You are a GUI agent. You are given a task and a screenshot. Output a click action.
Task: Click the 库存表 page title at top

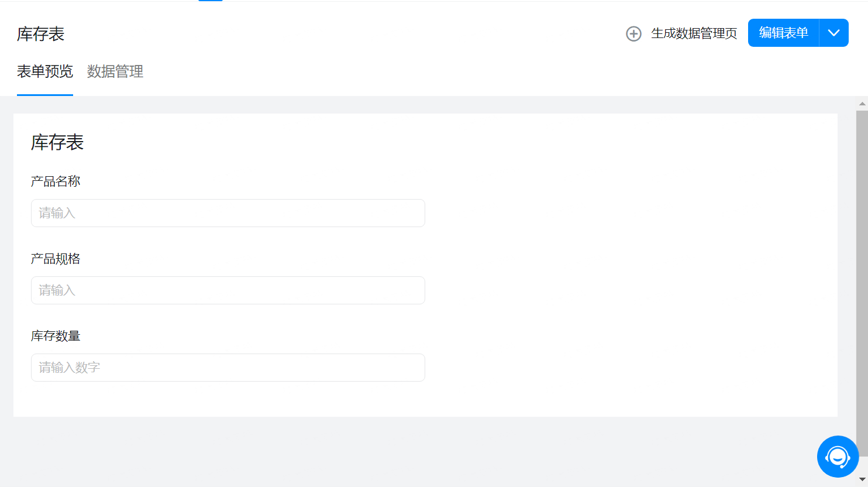click(x=40, y=34)
